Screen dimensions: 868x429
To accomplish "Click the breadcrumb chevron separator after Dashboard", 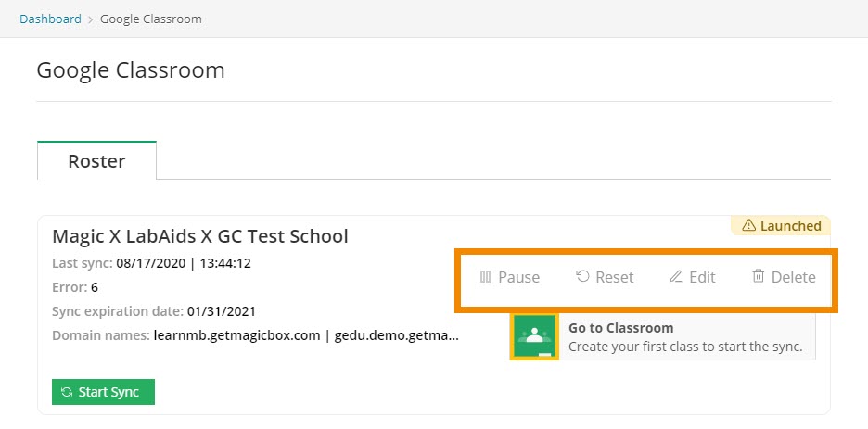I will (x=91, y=19).
